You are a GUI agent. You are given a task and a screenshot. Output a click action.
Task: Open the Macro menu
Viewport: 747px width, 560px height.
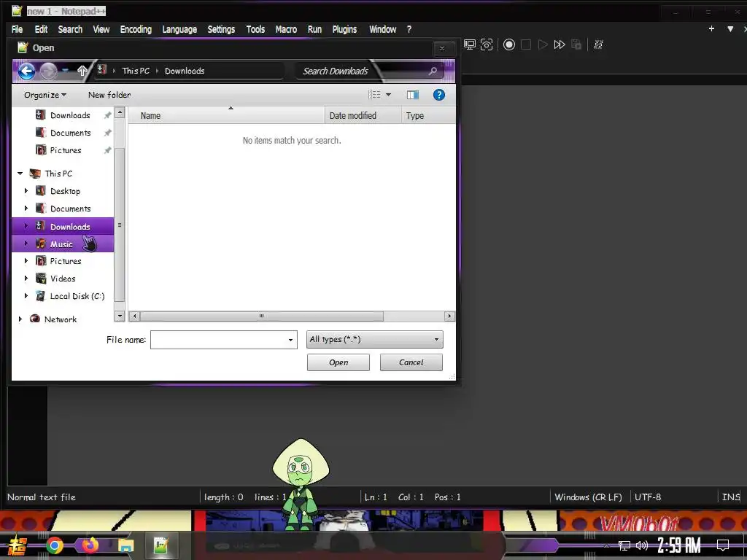[286, 29]
